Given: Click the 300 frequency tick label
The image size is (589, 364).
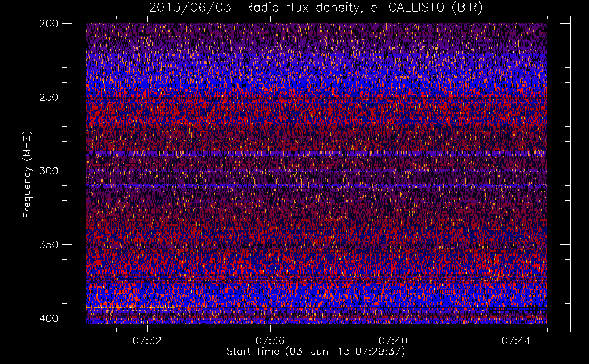Looking at the screenshot, I should pos(48,171).
